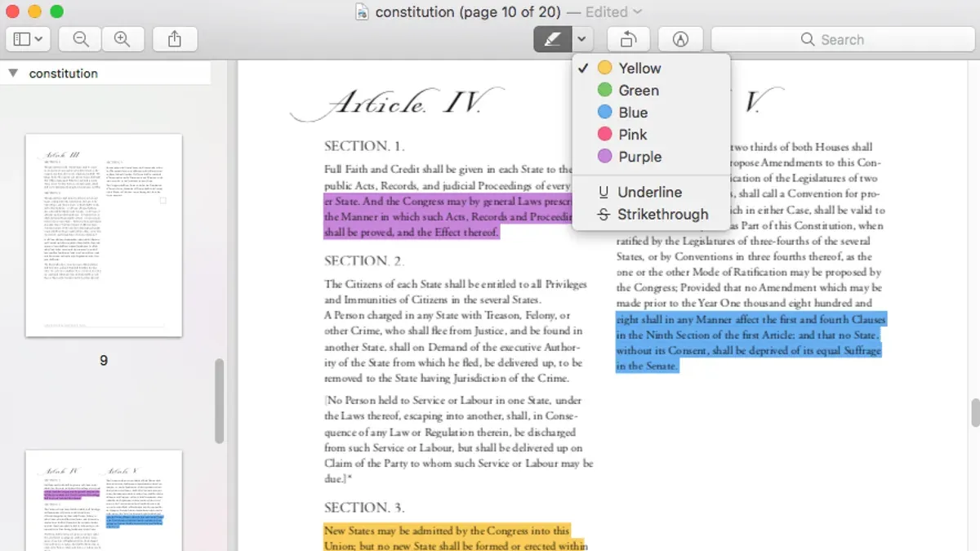Screen dimensions: 980x551
Task: Show the Markup toolbar icon
Action: [680, 39]
